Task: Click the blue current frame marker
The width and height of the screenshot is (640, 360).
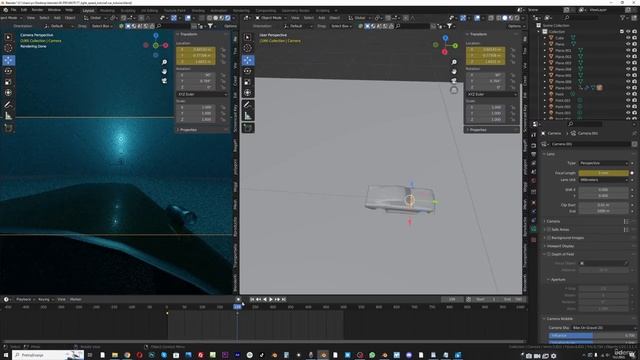Action: pos(237,307)
